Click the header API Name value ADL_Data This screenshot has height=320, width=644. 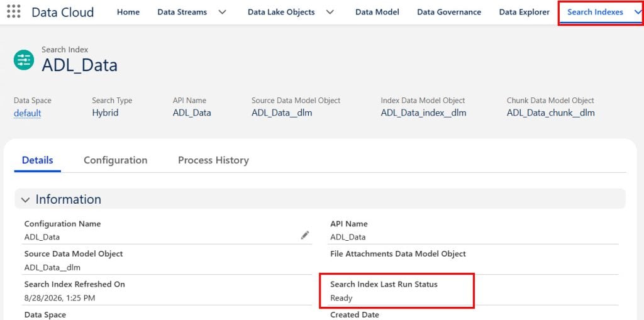tap(192, 113)
